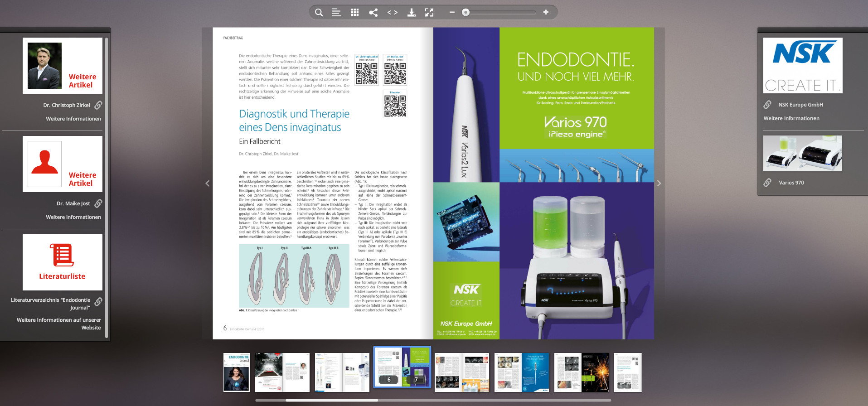The image size is (868, 406).
Task: Open the NSK Create It logo card
Action: (x=803, y=66)
